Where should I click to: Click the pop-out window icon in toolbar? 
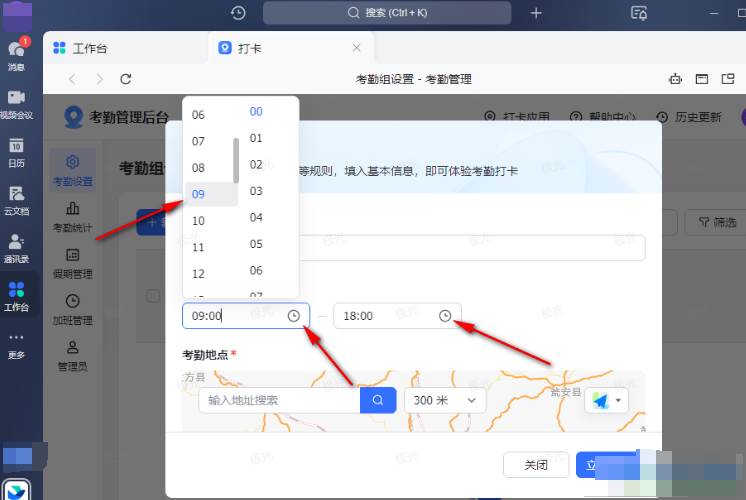click(x=728, y=79)
